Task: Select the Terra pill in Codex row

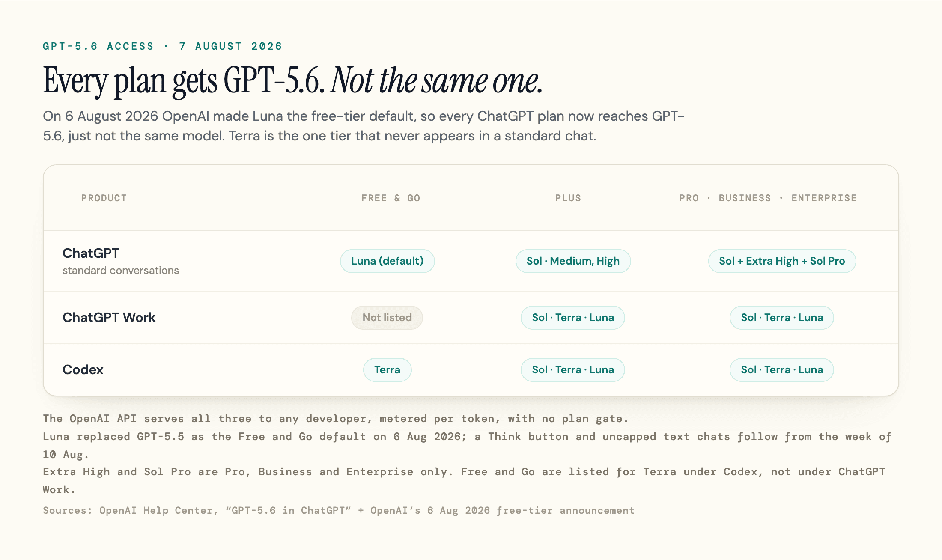Action: pos(388,370)
